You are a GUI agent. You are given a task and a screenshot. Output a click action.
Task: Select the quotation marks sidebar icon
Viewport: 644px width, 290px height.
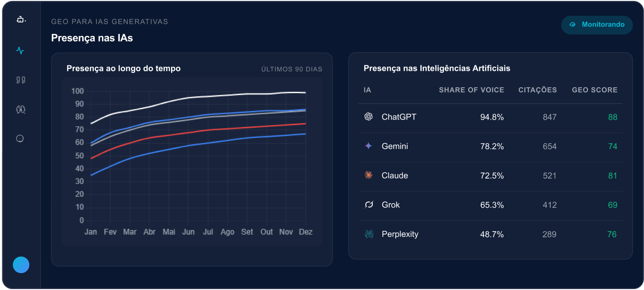coord(21,80)
